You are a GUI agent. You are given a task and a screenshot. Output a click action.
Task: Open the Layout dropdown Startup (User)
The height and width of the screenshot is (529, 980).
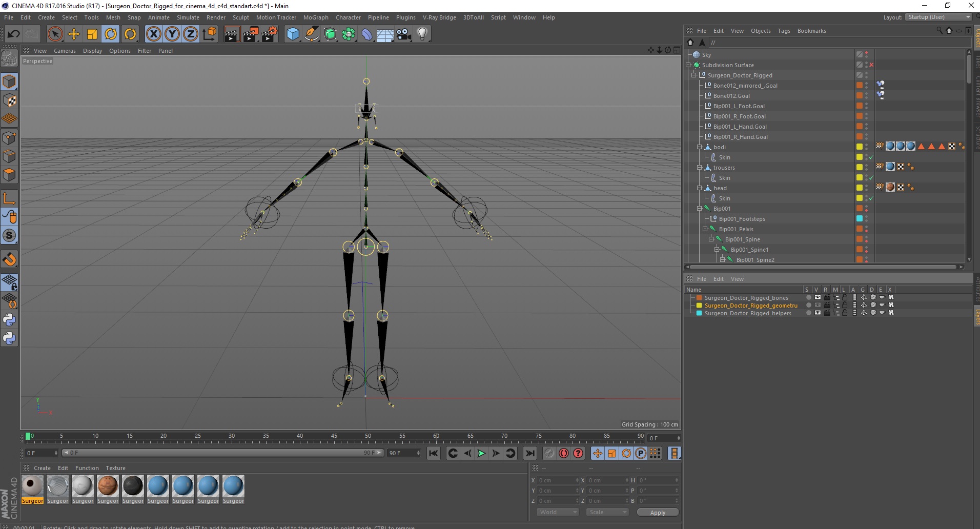pyautogui.click(x=939, y=17)
